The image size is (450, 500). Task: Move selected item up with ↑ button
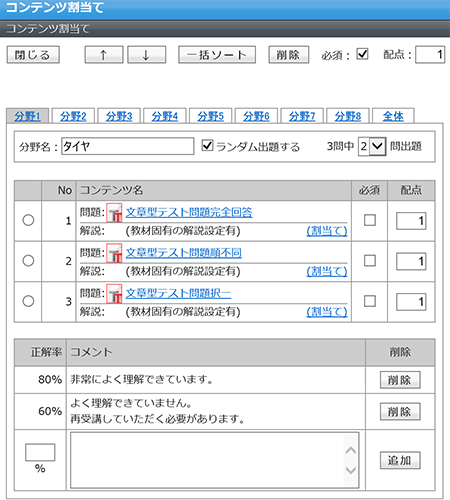coord(104,55)
